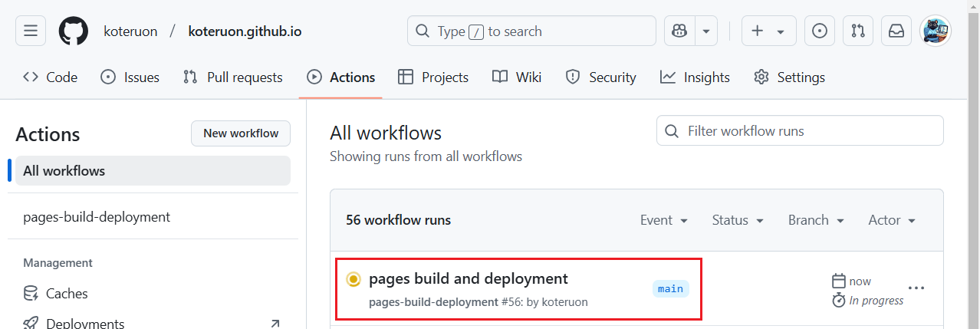
Task: Open the Copilot chat icon
Action: pos(679,31)
